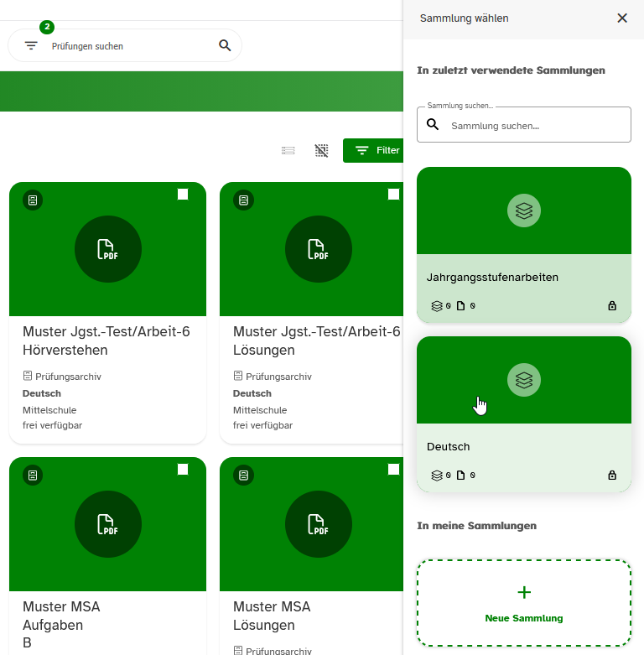Click the filter icon beside the search field
The width and height of the screenshot is (644, 655).
pos(31,46)
